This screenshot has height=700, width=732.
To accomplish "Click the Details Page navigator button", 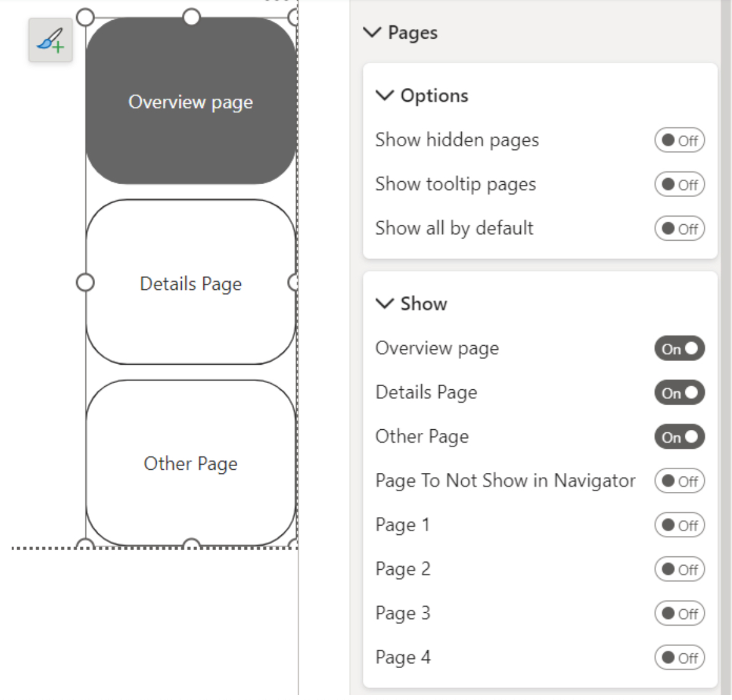I will (x=191, y=282).
